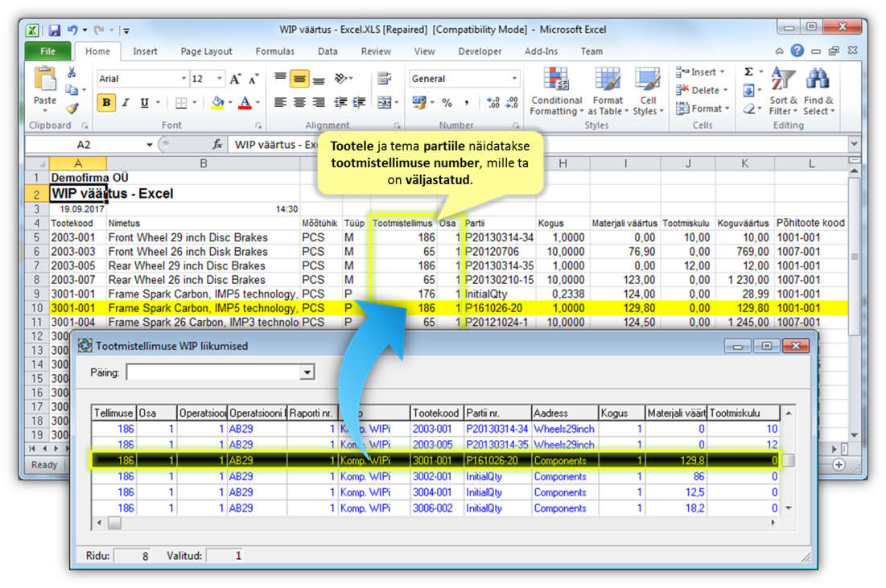Click the Aadress column header in dialog
This screenshot has width=886, height=588.
(x=564, y=413)
